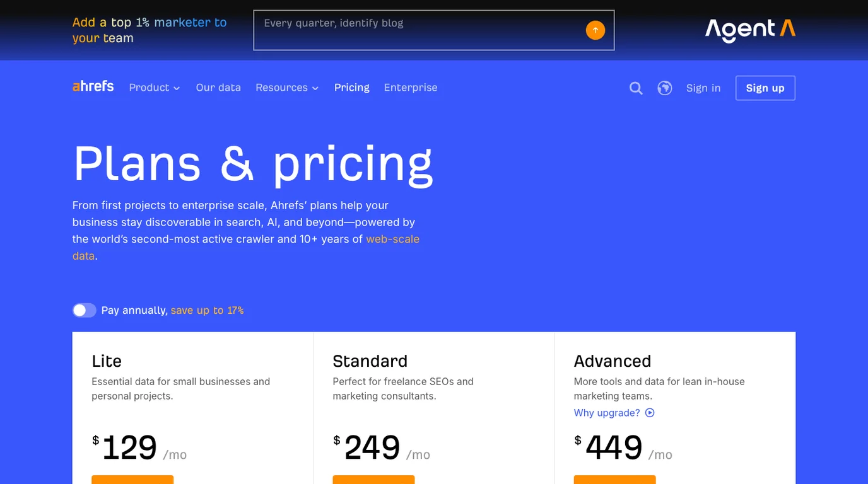Go to the Pricing page
The height and width of the screenshot is (484, 868).
[x=352, y=88]
